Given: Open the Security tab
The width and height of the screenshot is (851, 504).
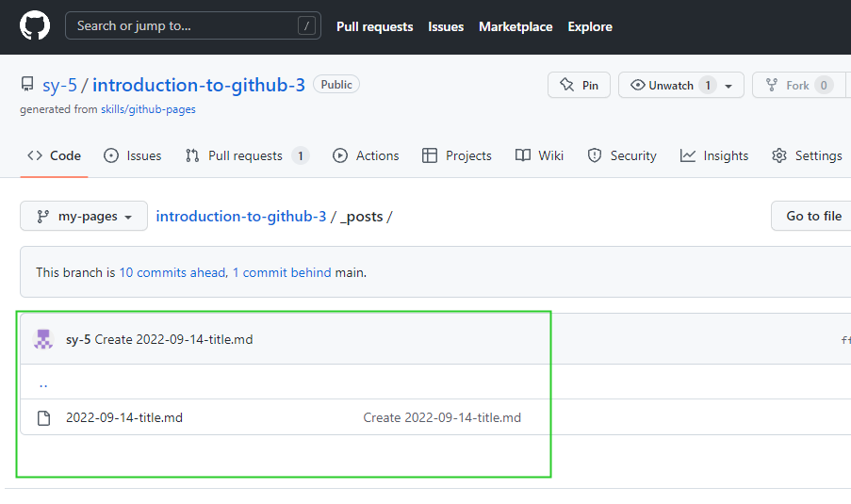Looking at the screenshot, I should [x=622, y=155].
